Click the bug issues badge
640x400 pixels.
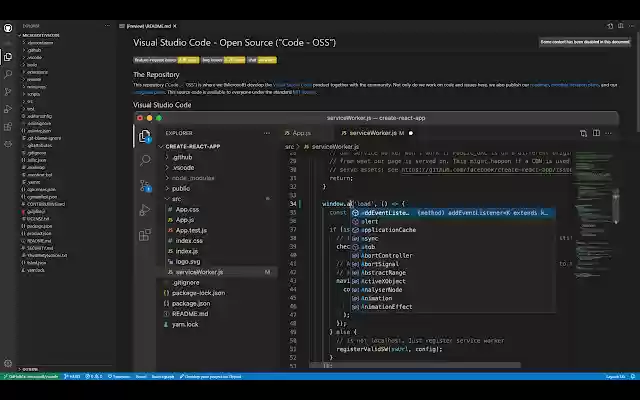tap(223, 60)
